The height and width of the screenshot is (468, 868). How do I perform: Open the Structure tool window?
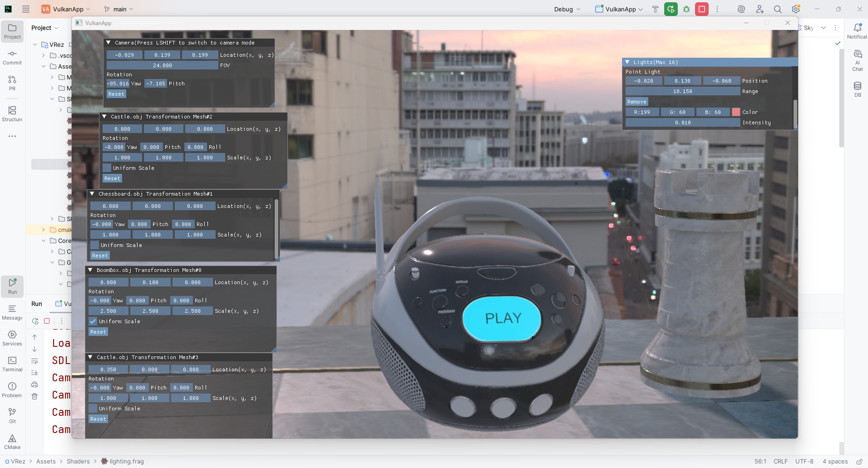pyautogui.click(x=12, y=113)
